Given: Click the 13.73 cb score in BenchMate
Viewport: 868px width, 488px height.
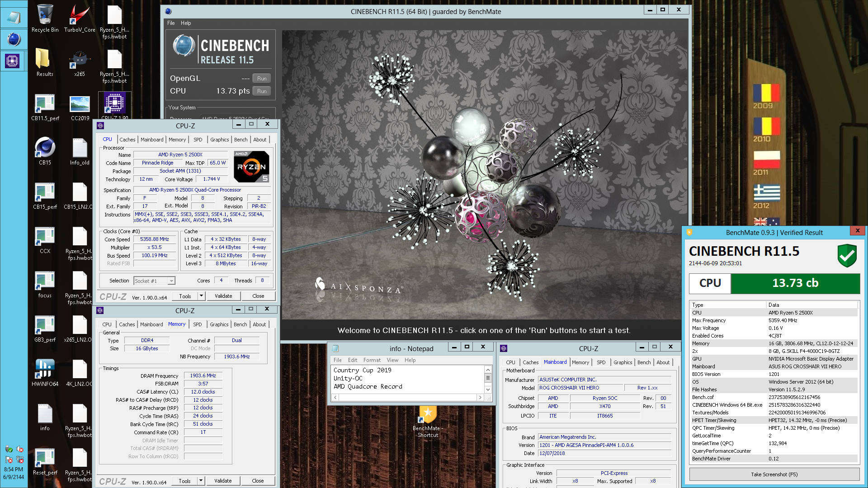Looking at the screenshot, I should click(x=795, y=283).
